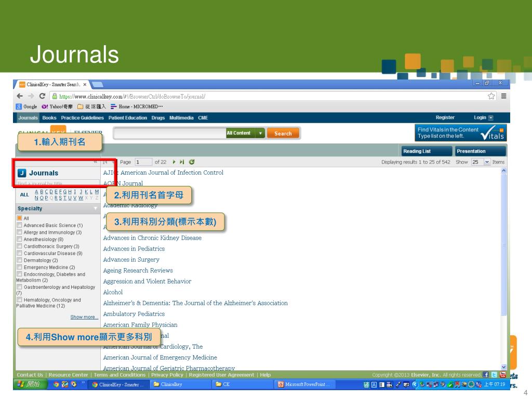The image size is (532, 399).
Task: Check Dermatology specialty
Action: click(19, 260)
